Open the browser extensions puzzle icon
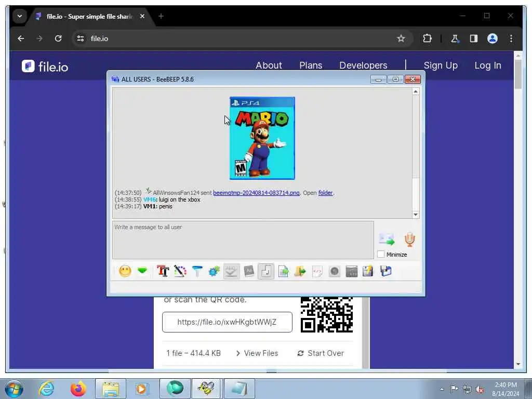Screen dimensions: 532x399 pyautogui.click(x=427, y=38)
